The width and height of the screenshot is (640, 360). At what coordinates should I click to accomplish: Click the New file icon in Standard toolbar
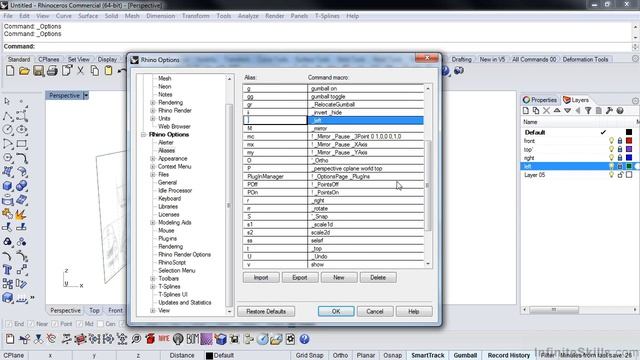(10, 71)
